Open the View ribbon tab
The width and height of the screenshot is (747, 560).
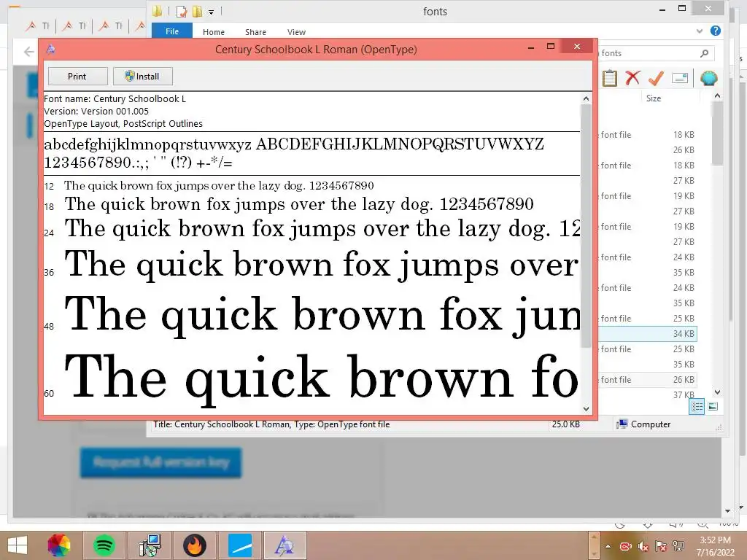pos(296,32)
